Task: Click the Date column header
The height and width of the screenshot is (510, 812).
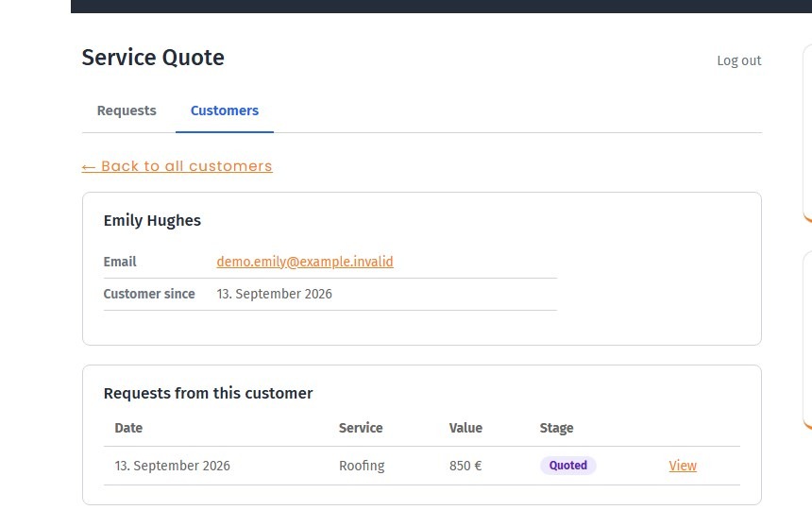Action: pyautogui.click(x=128, y=428)
